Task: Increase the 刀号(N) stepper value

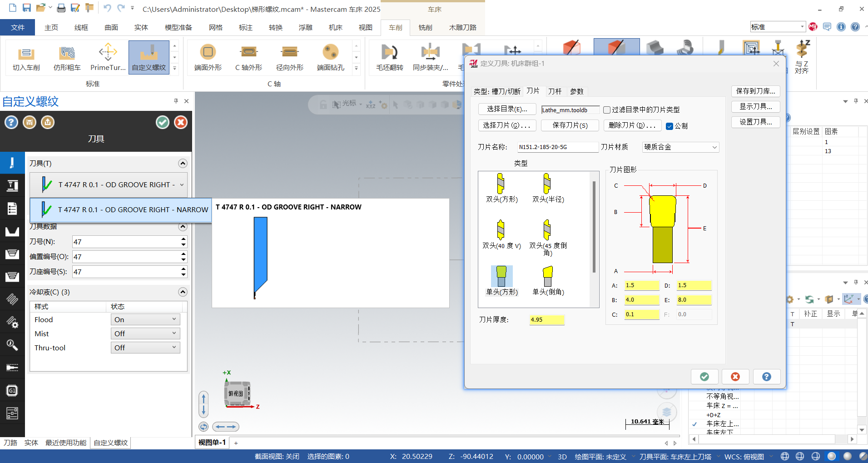Action: 184,239
